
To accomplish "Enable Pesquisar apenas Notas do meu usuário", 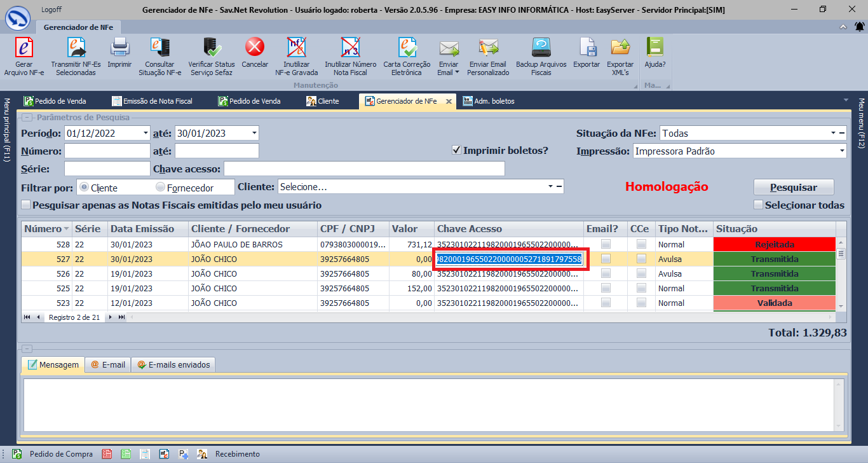I will (26, 205).
